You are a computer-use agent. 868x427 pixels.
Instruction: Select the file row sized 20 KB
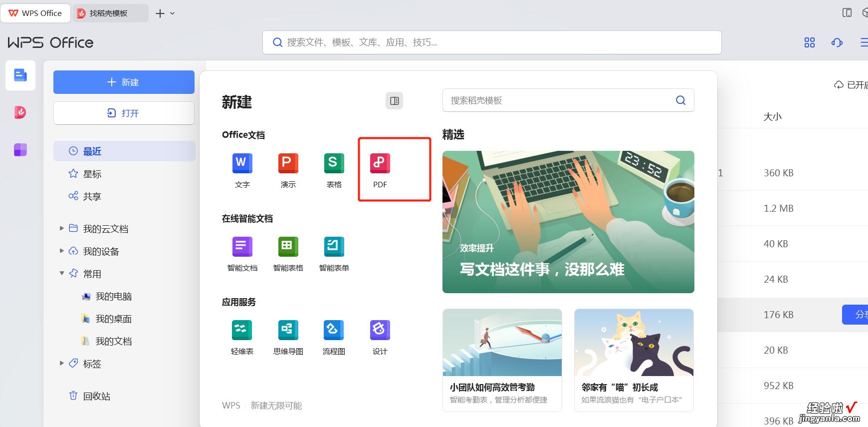(x=793, y=350)
